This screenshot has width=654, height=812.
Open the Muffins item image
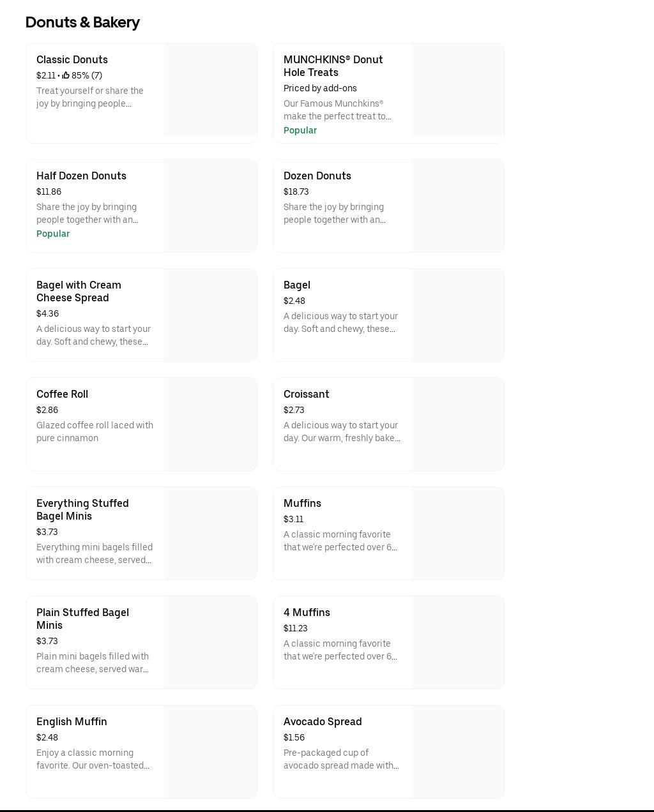[x=457, y=534]
